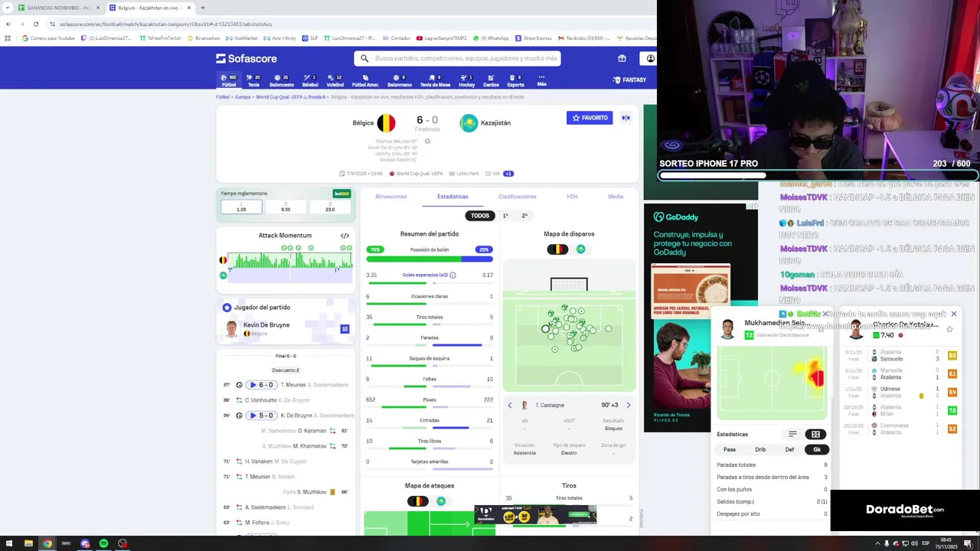This screenshot has height=551, width=980.
Task: Show Belgium in Mapa de ataques
Action: 417,501
